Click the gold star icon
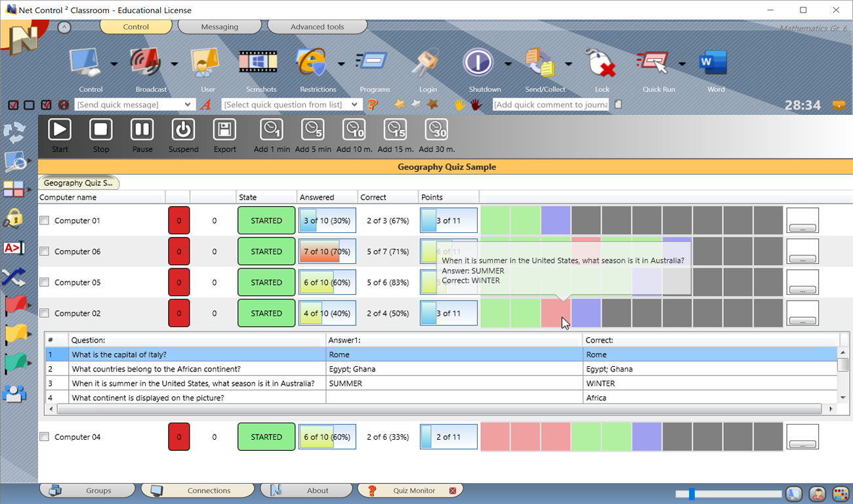853x504 pixels. (399, 104)
